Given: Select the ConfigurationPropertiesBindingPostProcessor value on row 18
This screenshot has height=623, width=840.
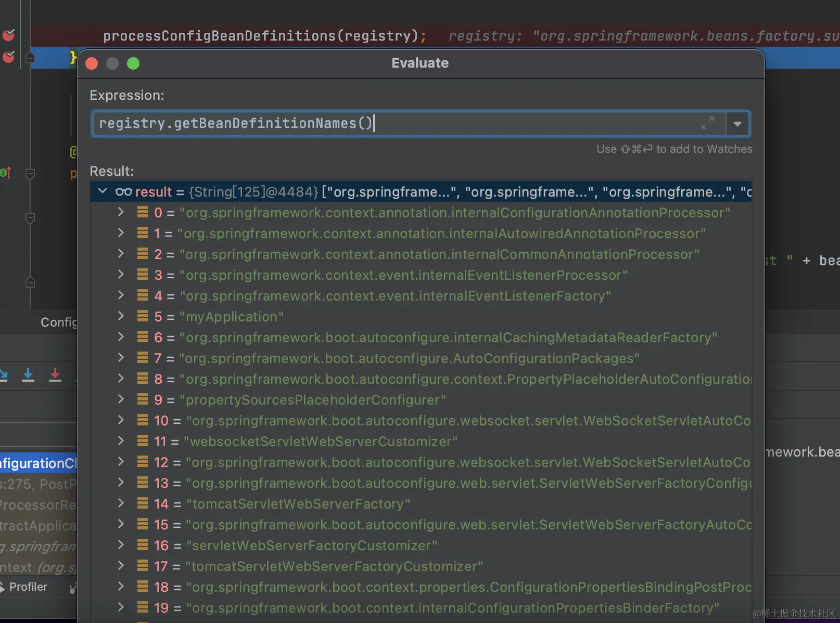Looking at the screenshot, I should (x=469, y=587).
